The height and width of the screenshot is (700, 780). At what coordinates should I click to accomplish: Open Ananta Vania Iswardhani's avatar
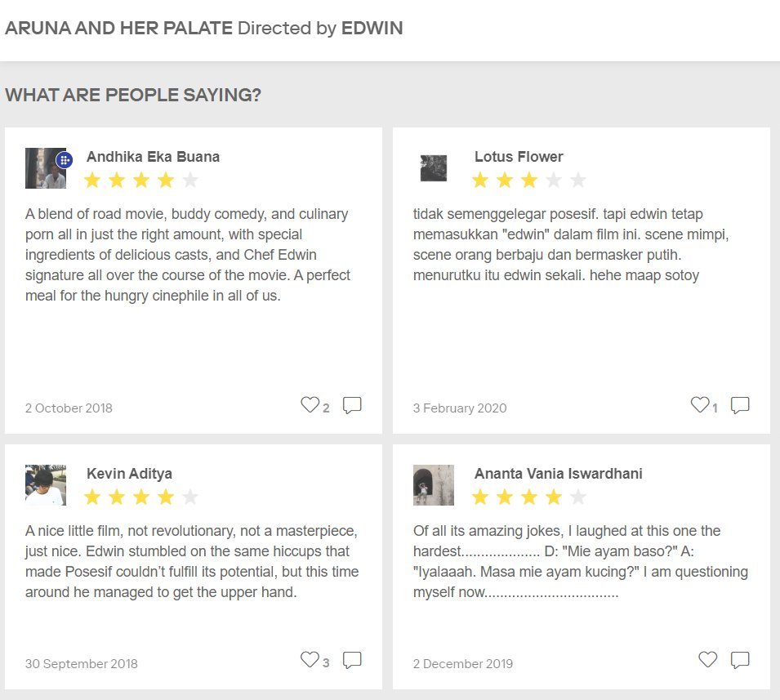433,485
